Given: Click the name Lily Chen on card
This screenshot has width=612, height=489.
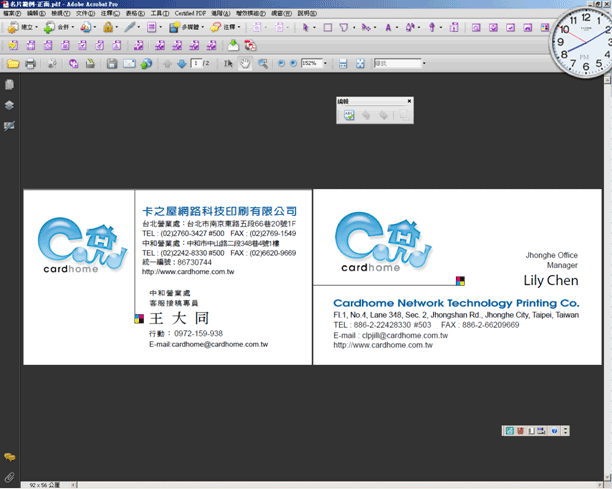Looking at the screenshot, I should [551, 281].
